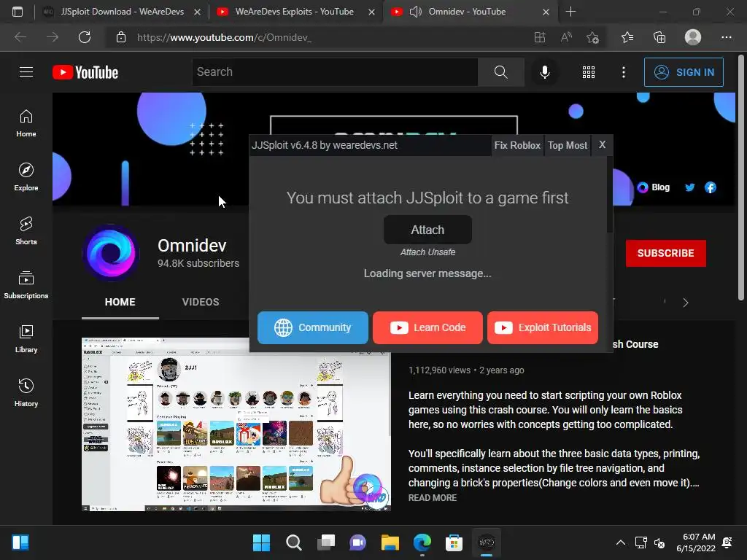The height and width of the screenshot is (560, 747).
Task: Play the featured video thumbnail
Action: 236,424
